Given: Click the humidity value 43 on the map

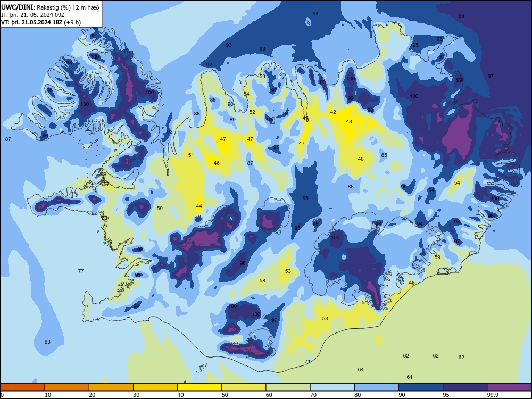Looking at the screenshot, I should [349, 121].
